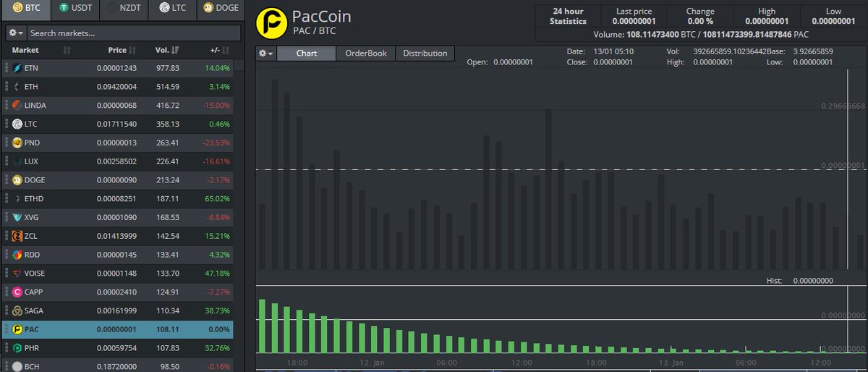The height and width of the screenshot is (372, 868).
Task: Select the DOGE coin icon in list
Action: [17, 180]
